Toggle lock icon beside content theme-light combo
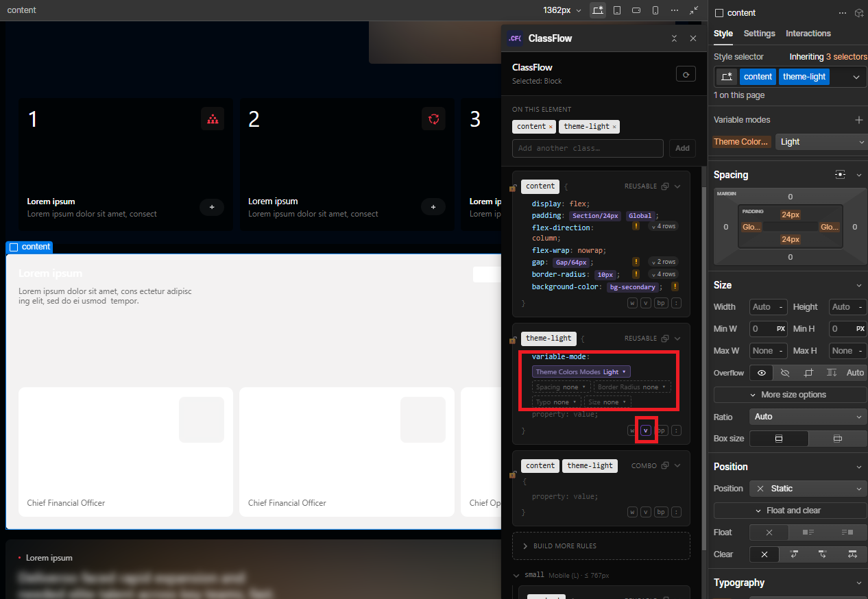 513,474
